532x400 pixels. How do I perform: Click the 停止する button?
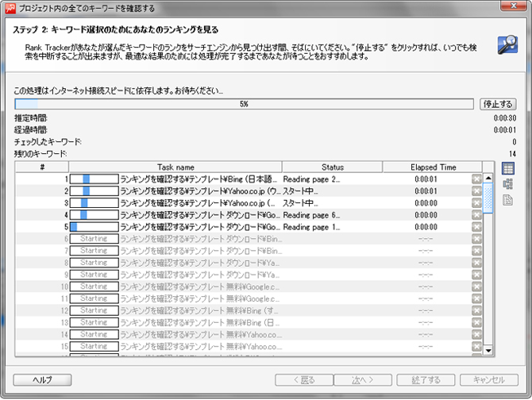(x=498, y=104)
